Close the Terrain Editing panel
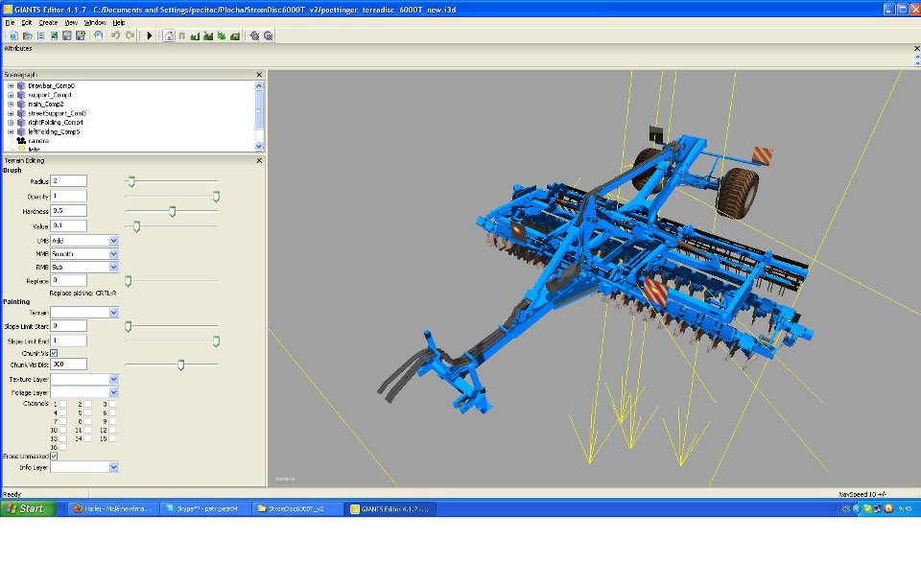Image resolution: width=921 pixels, height=588 pixels. [x=259, y=160]
